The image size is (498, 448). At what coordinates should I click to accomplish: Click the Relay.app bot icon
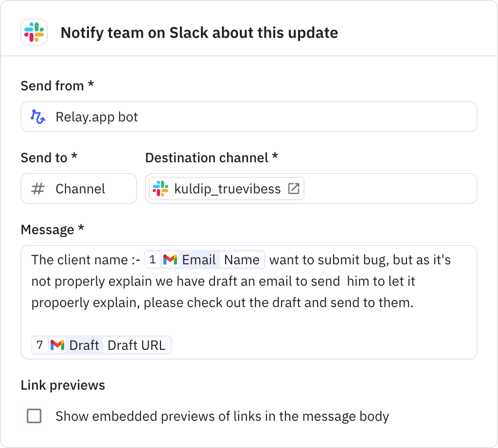pyautogui.click(x=38, y=117)
